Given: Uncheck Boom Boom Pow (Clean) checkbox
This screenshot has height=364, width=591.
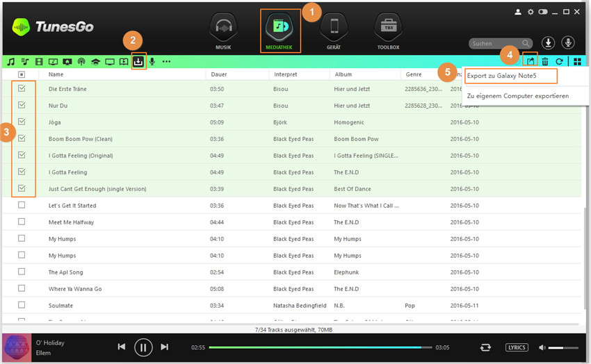Looking at the screenshot, I should [x=22, y=138].
